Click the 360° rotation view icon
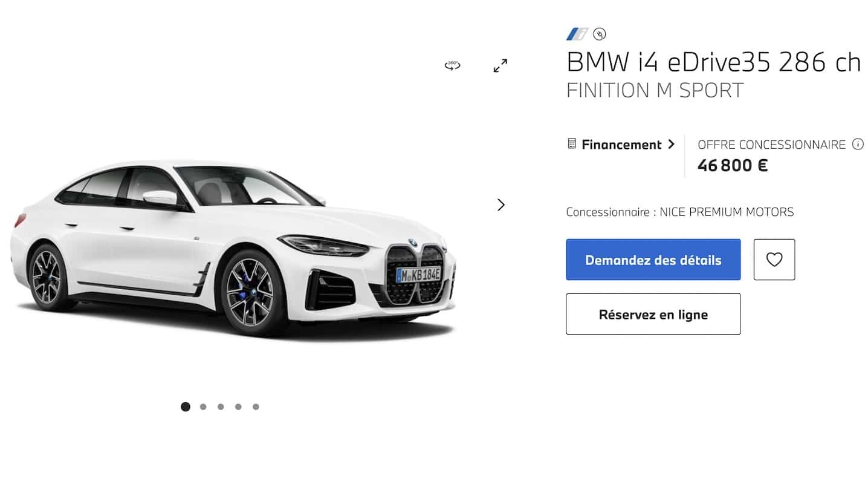Screen dimensions: 868x484 click(x=452, y=65)
